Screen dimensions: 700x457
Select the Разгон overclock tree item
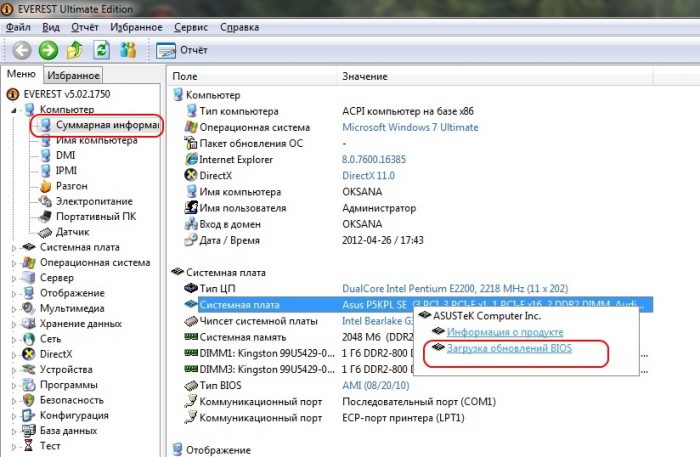[x=71, y=186]
